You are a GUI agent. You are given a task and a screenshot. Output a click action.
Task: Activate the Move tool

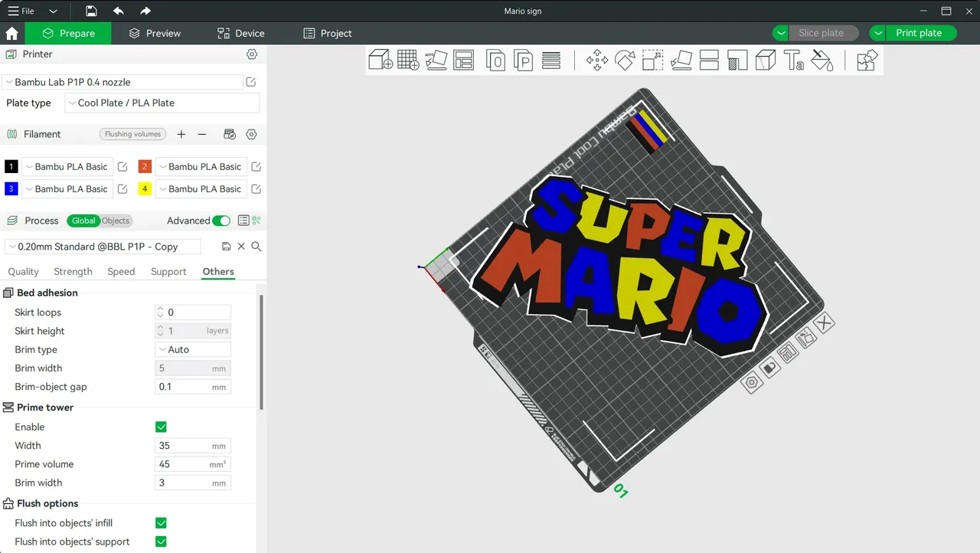coord(597,60)
